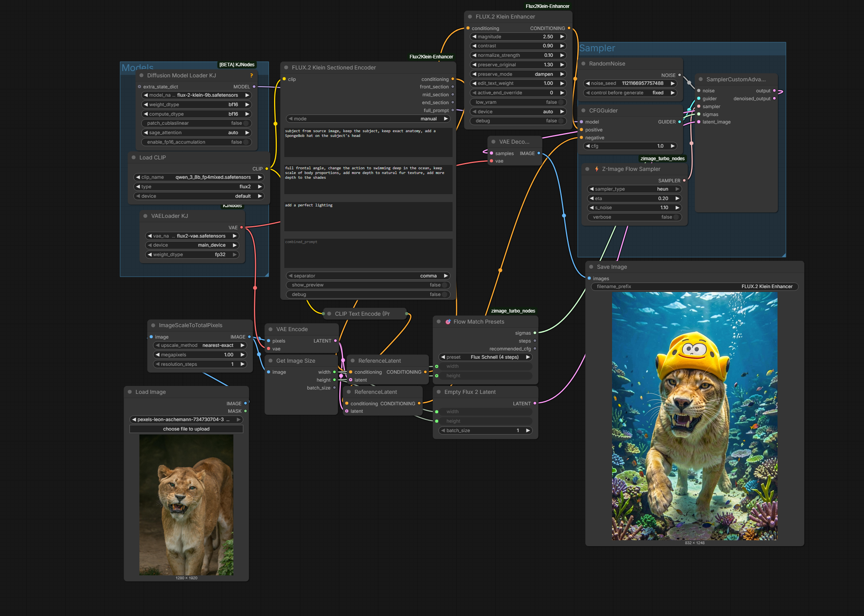Click the normalize_strength value field
864x616 pixels.
coord(518,55)
